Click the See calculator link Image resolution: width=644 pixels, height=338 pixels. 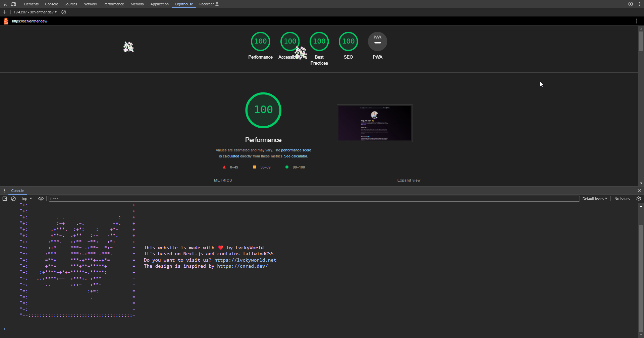296,156
